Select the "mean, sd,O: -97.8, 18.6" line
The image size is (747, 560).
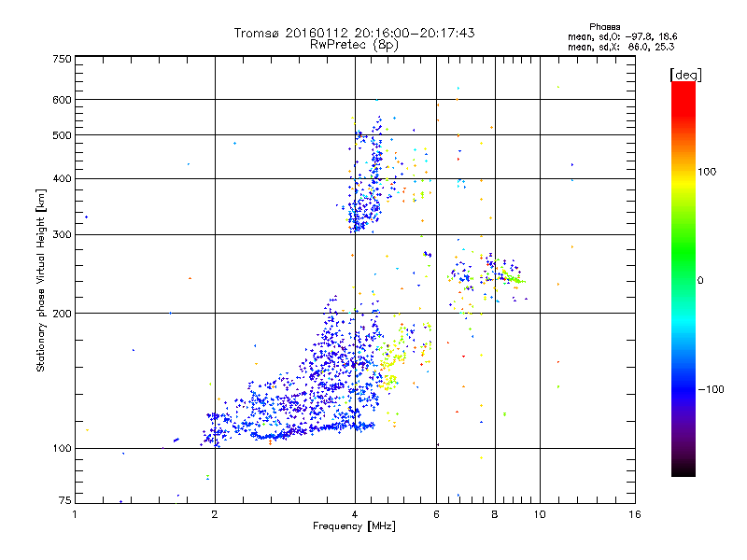[622, 36]
